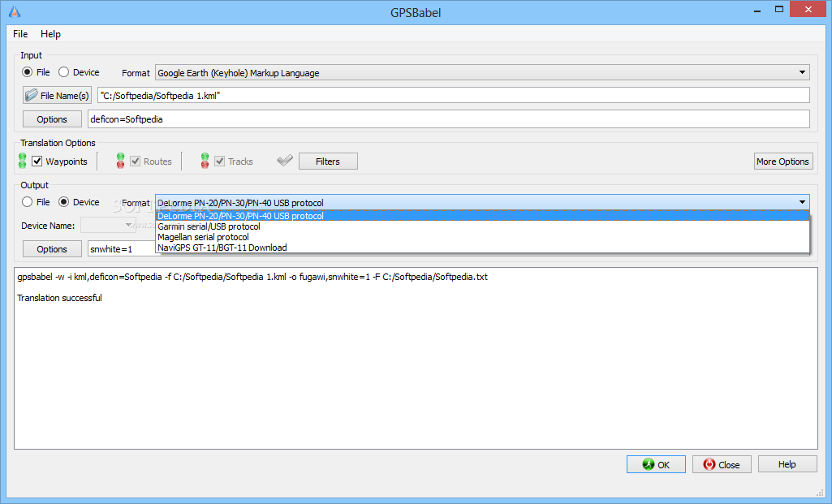
Task: Click the Waypoints status light icon
Action: pyautogui.click(x=22, y=161)
